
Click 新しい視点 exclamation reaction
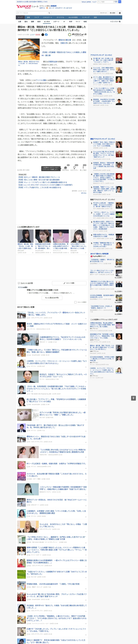83,168
